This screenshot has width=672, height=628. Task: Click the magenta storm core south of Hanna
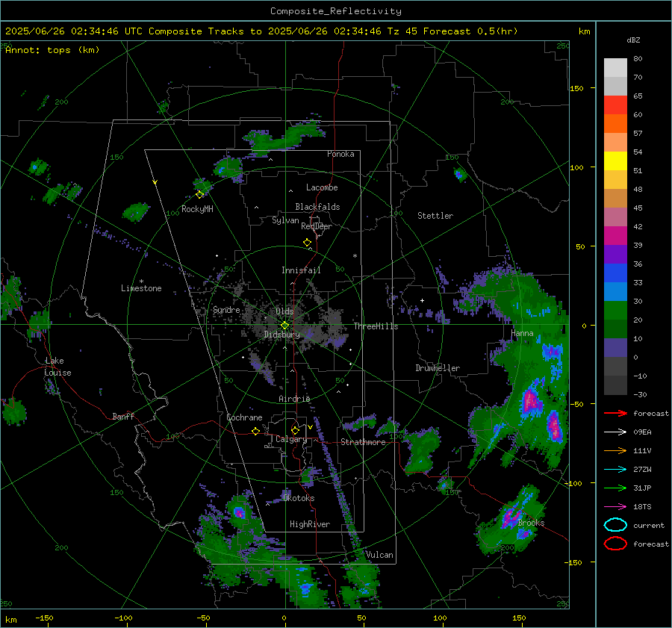(x=532, y=403)
